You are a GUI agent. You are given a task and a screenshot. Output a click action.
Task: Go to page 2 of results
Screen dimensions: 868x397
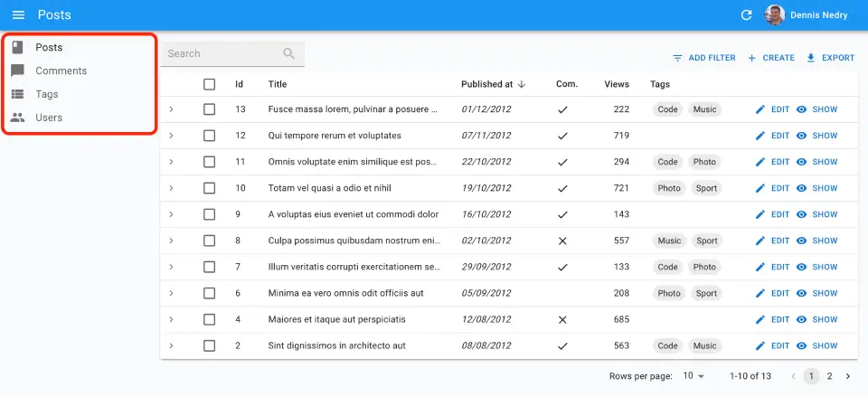coord(829,375)
